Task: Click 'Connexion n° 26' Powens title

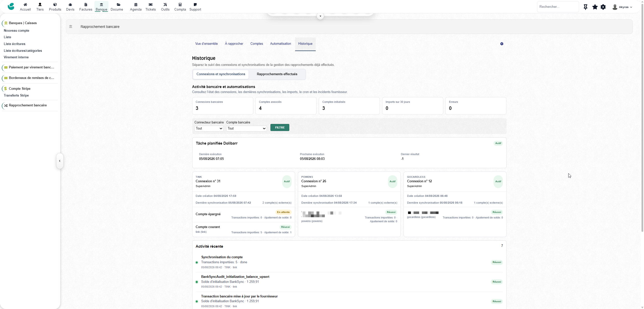Action: coord(313,181)
